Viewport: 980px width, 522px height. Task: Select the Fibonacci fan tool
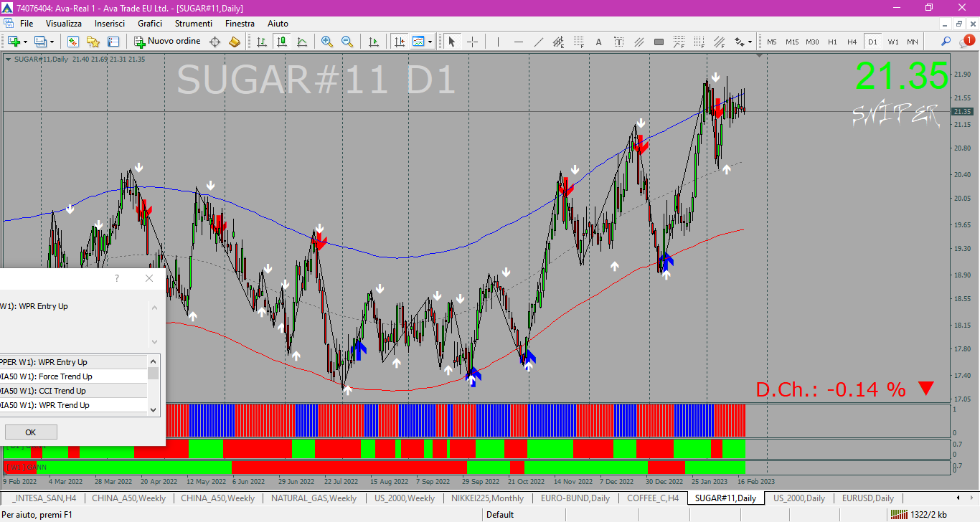click(x=719, y=42)
